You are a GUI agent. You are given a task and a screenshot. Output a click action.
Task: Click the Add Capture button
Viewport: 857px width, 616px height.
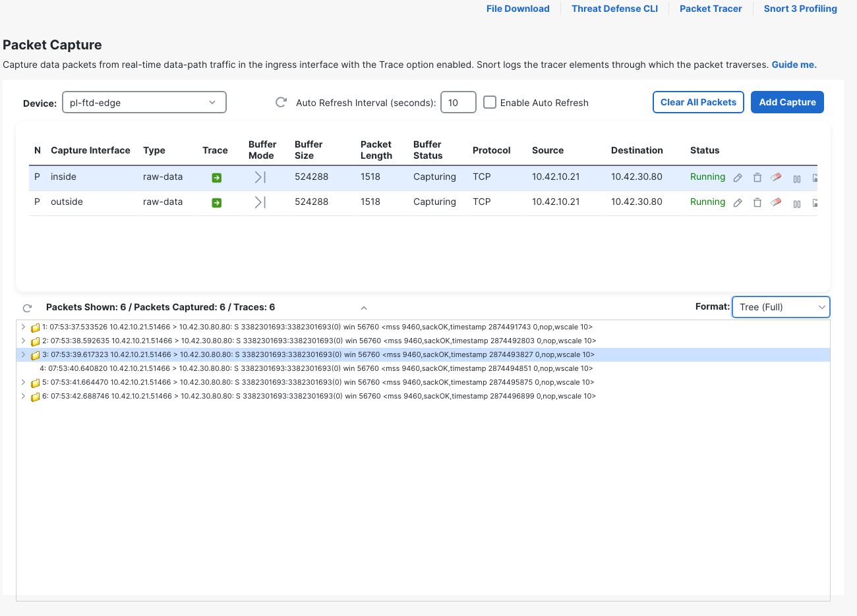coord(787,102)
